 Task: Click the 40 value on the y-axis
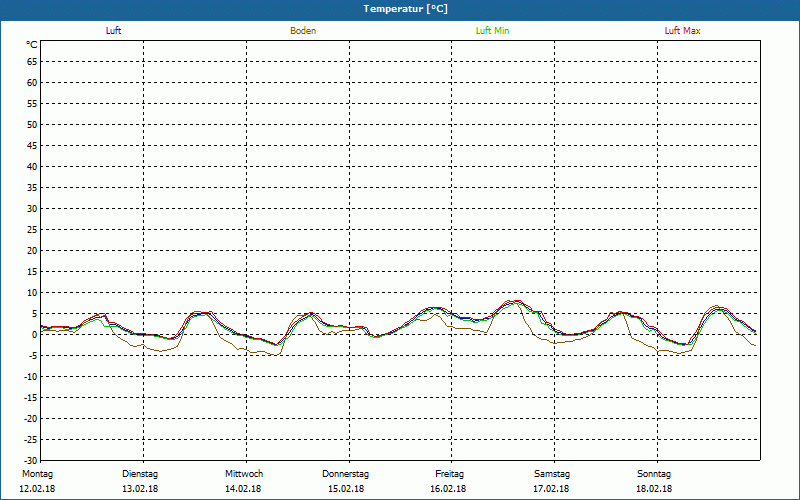(32, 167)
